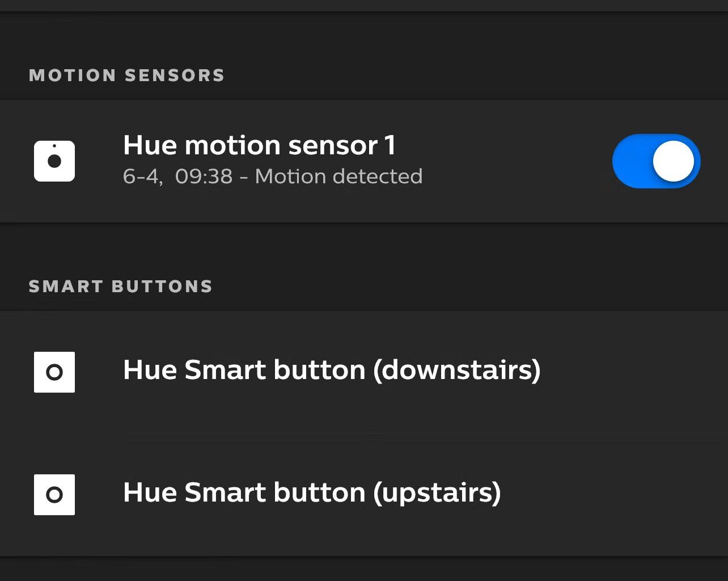Select the SMART BUTTONS section header
This screenshot has height=581, width=728.
(x=121, y=287)
